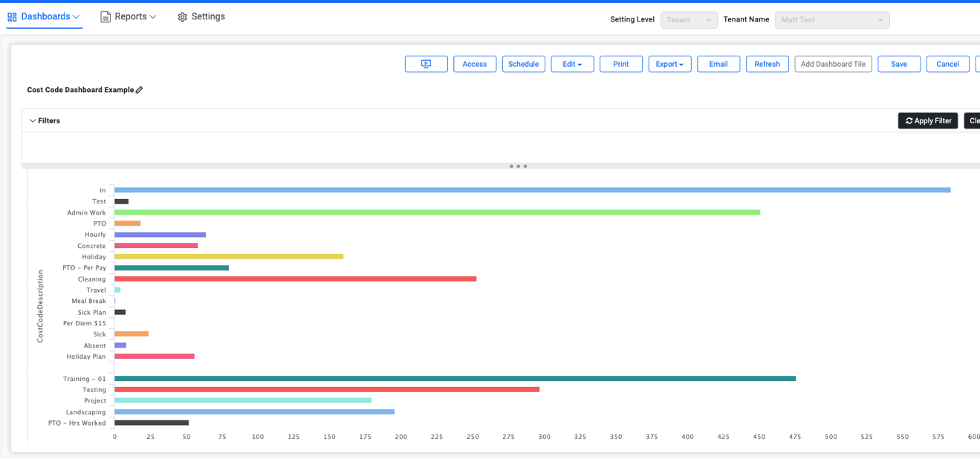Screen dimensions: 980x462
Task: Click the green Admin Work bar
Action: [437, 212]
